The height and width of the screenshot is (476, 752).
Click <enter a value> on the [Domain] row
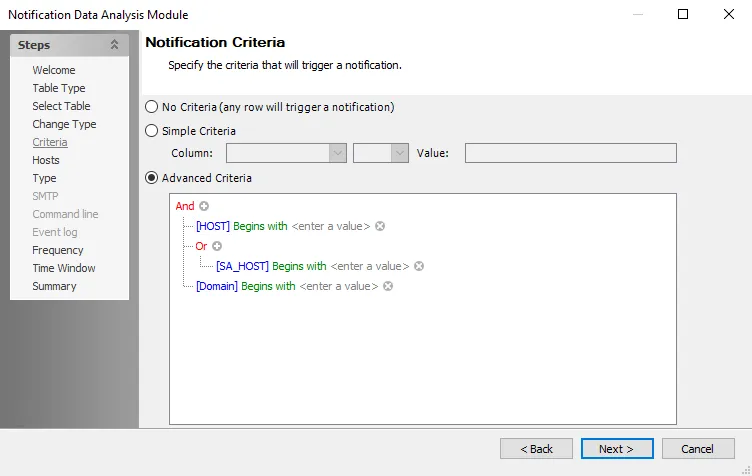(339, 286)
